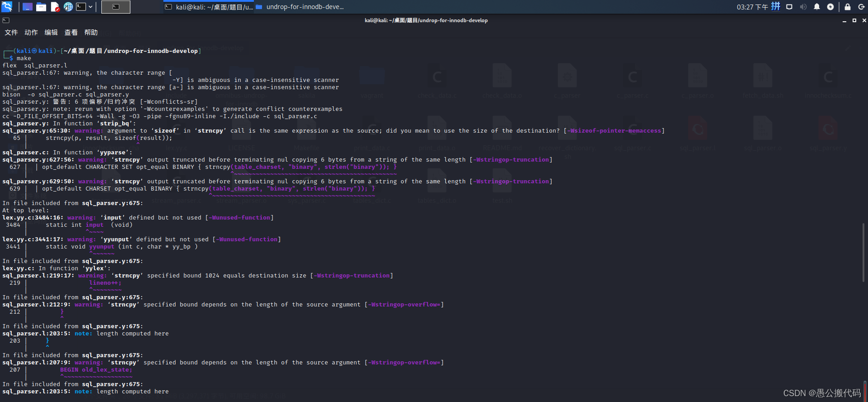Select the workspace switcher thumbnail
868x402 pixels.
(116, 7)
